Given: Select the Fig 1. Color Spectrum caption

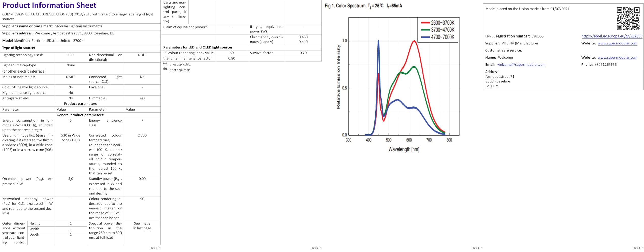Looking at the screenshot, I should click(x=363, y=6).
